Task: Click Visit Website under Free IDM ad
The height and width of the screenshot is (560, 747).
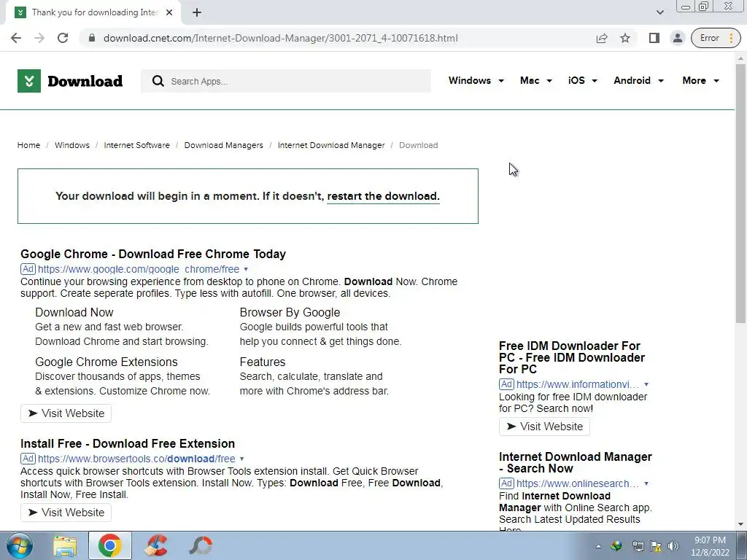Action: click(x=544, y=427)
